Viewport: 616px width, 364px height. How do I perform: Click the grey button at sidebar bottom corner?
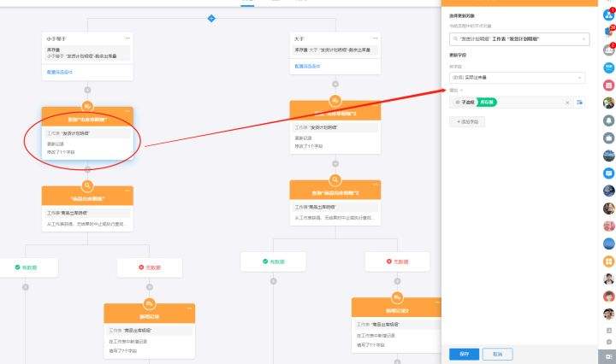coord(607,356)
